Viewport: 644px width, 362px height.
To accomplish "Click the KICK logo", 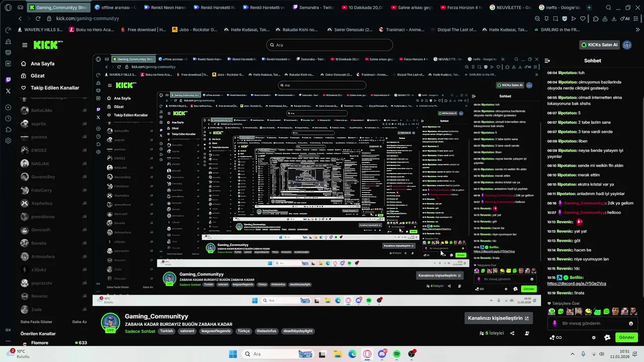I will 48,45.
